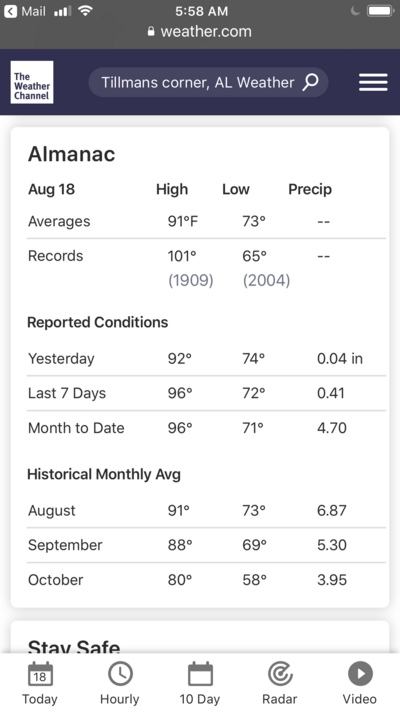Tap the Month to Date row
This screenshot has height=712, width=400.
pos(206,428)
